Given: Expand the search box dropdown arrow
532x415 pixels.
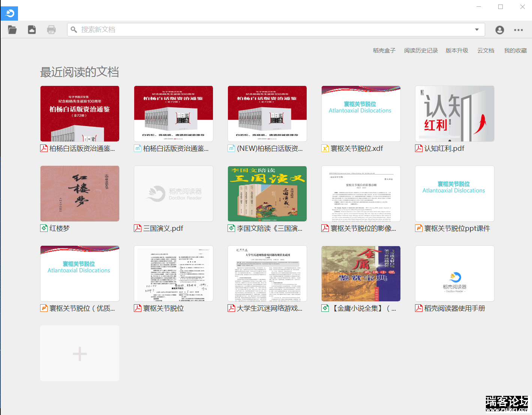Looking at the screenshot, I should coord(477,30).
